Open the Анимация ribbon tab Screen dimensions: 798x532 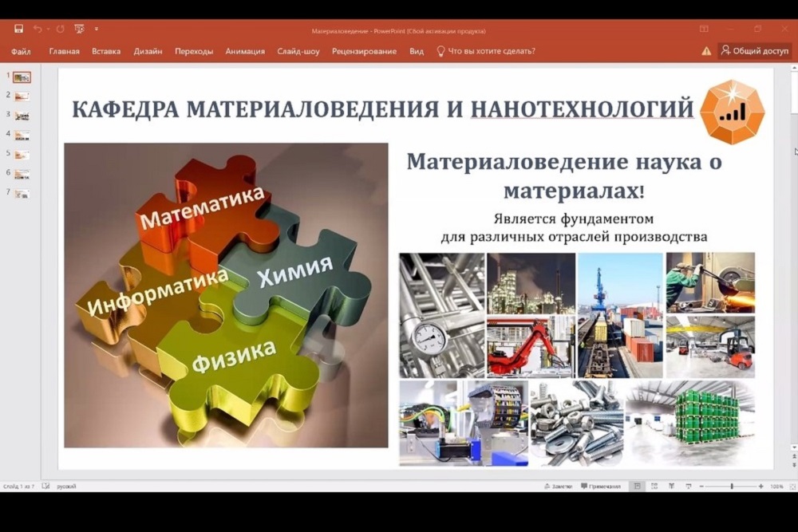(245, 51)
